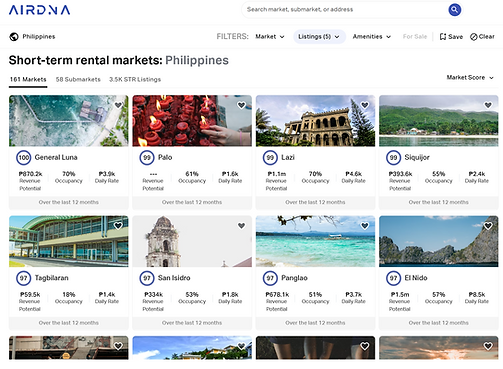This screenshot has height=369, width=503.
Task: Click the Tagbilaran score 97 badge
Action: coord(24,278)
